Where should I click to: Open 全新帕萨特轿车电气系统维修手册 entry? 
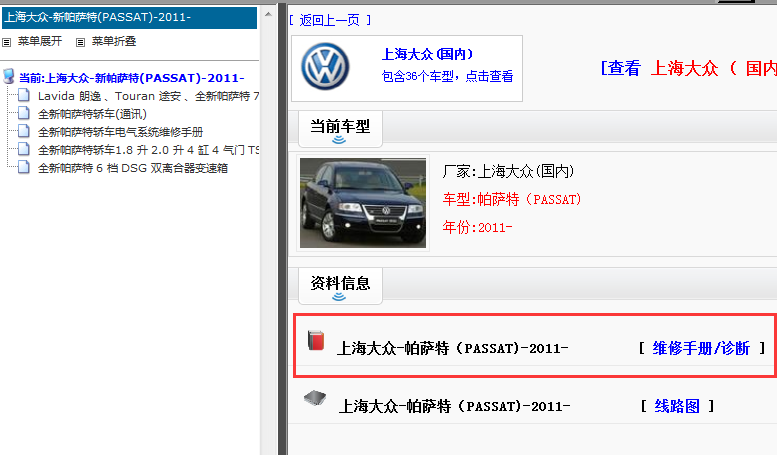(120, 132)
